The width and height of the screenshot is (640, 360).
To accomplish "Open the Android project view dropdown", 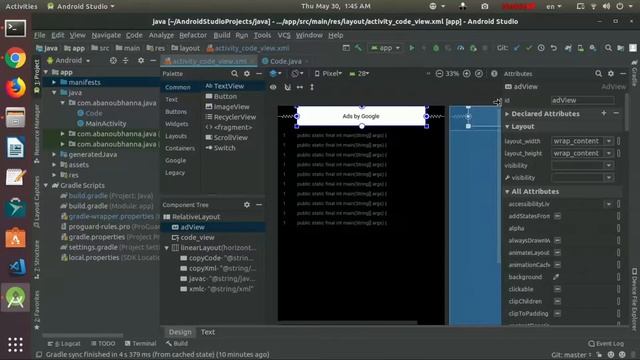I will (x=69, y=60).
